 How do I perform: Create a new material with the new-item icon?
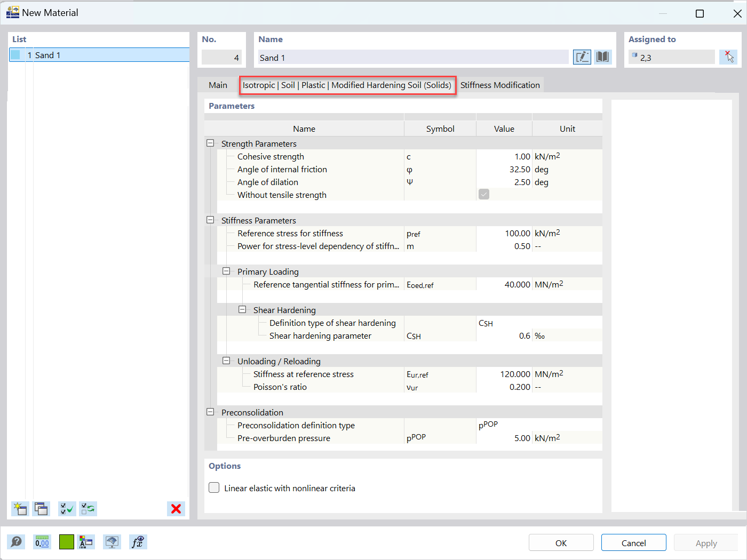[x=20, y=509]
